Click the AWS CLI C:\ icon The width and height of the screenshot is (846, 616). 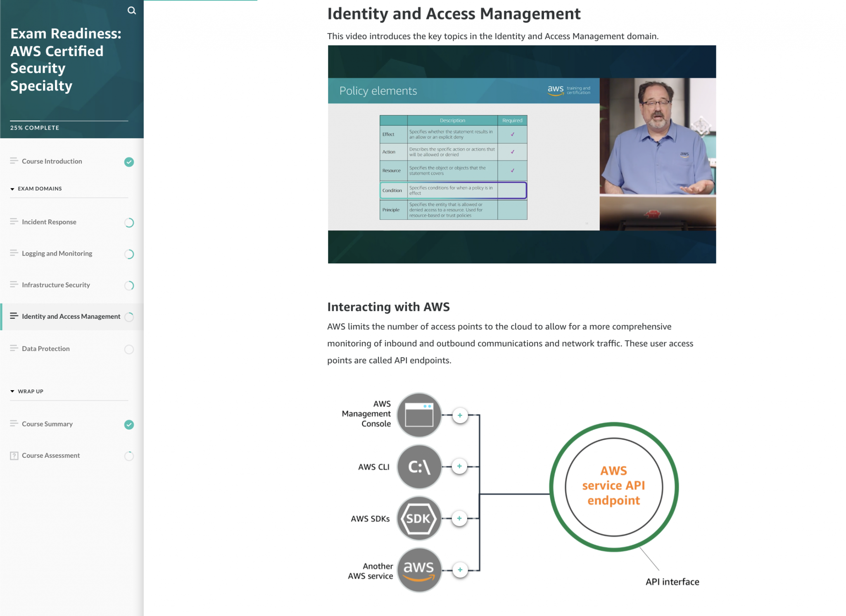click(x=419, y=467)
